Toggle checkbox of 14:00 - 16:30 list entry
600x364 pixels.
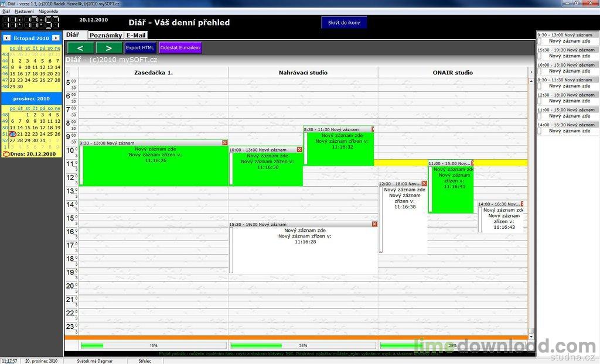(x=540, y=131)
